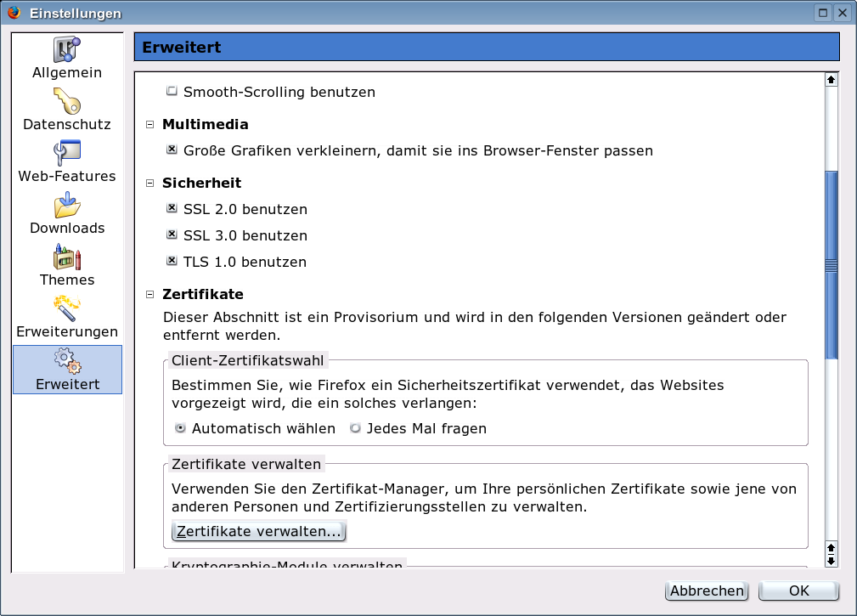The height and width of the screenshot is (616, 857).
Task: Open the Themes icon in sidebar
Action: (x=67, y=257)
